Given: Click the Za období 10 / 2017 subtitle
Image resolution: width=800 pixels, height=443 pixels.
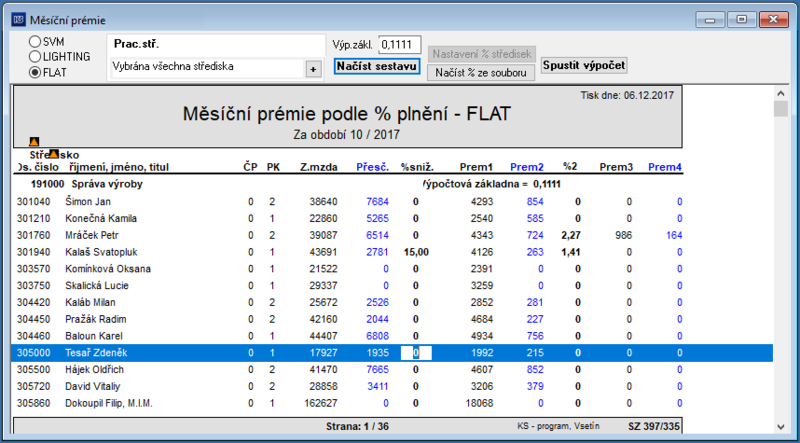Looking at the screenshot, I should pos(346,135).
